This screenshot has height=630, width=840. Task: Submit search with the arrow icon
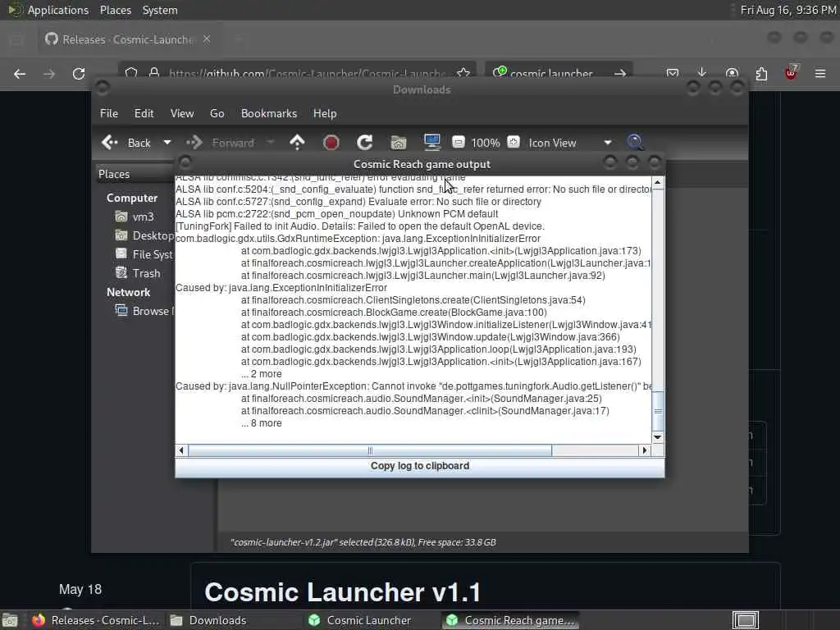point(620,73)
